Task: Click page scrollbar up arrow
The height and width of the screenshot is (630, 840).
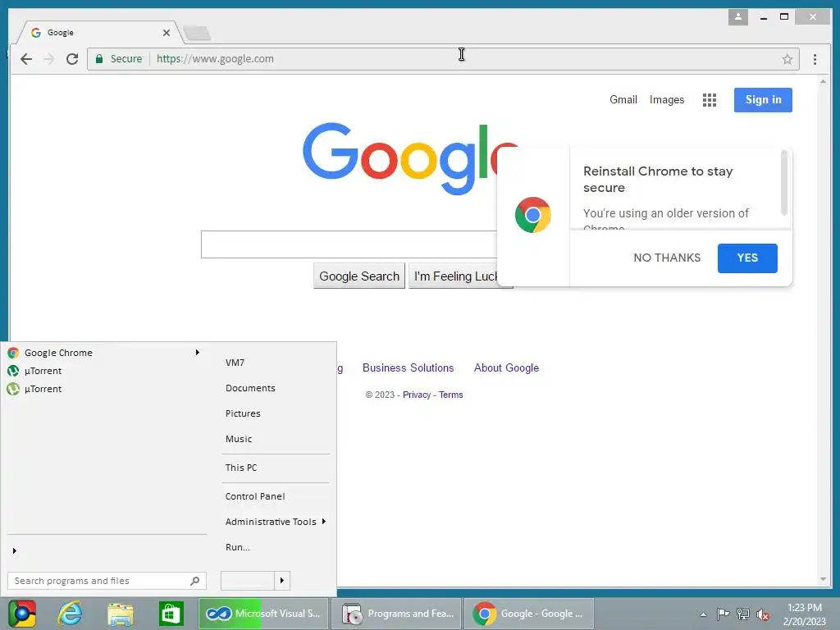Action: pos(824,81)
